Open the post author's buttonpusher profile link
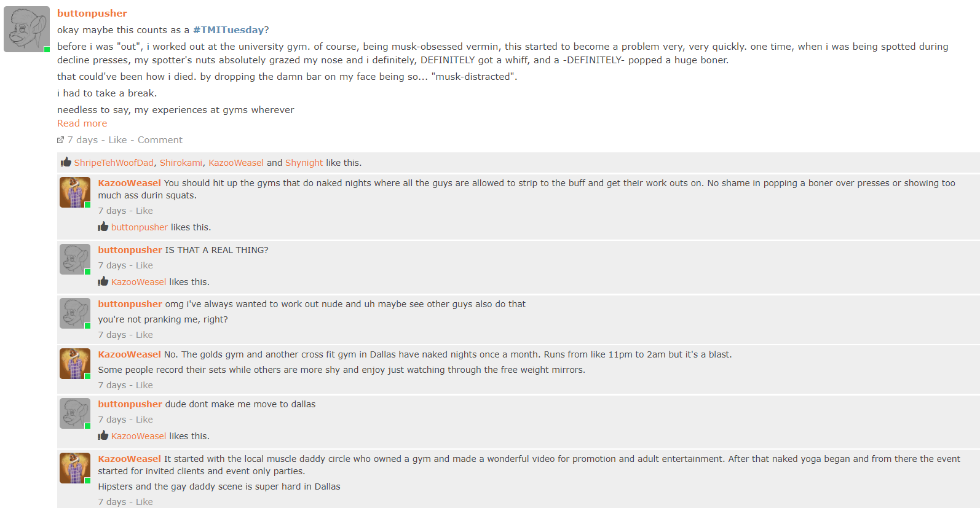 pos(92,14)
